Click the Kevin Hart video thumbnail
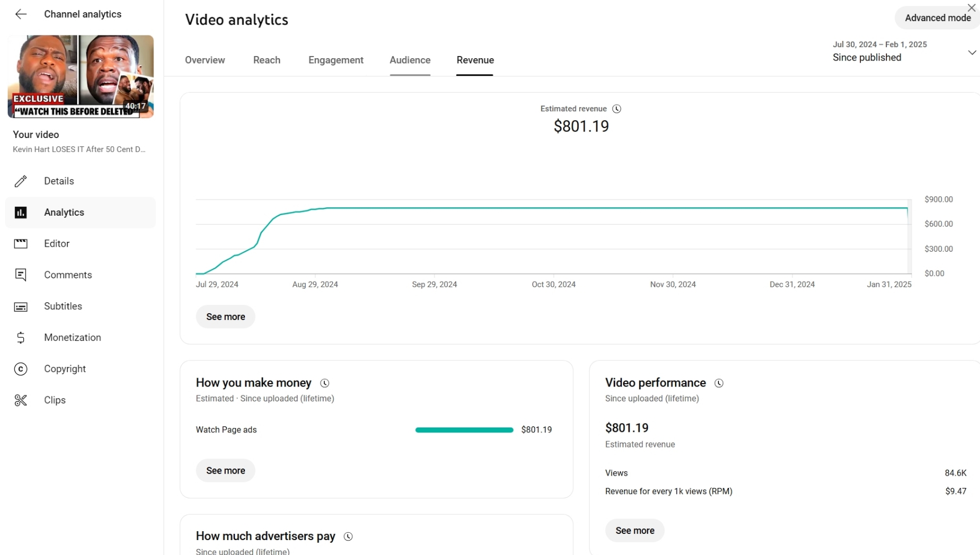The width and height of the screenshot is (980, 555). point(80,77)
